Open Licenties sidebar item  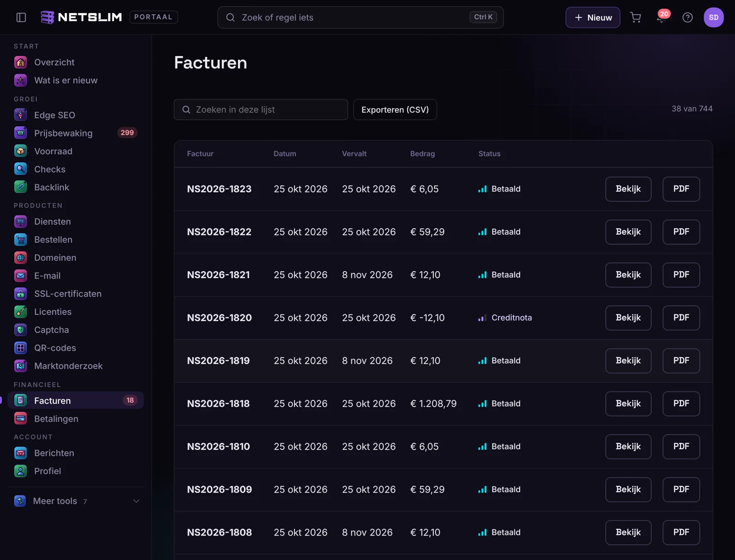coord(76,312)
